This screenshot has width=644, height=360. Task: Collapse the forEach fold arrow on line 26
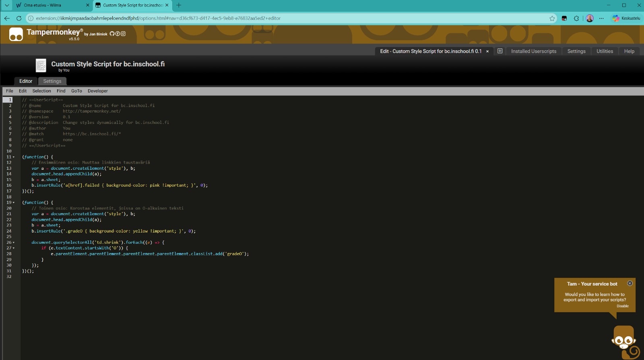click(14, 243)
